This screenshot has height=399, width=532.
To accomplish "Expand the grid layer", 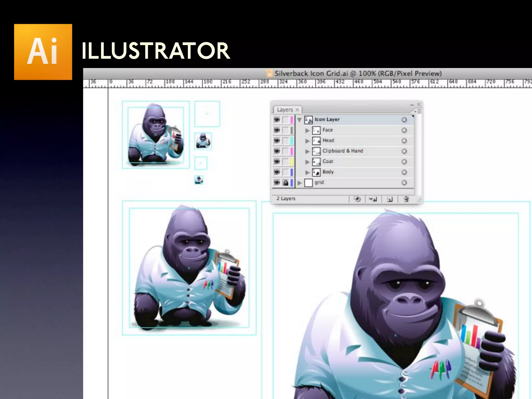I will (300, 183).
